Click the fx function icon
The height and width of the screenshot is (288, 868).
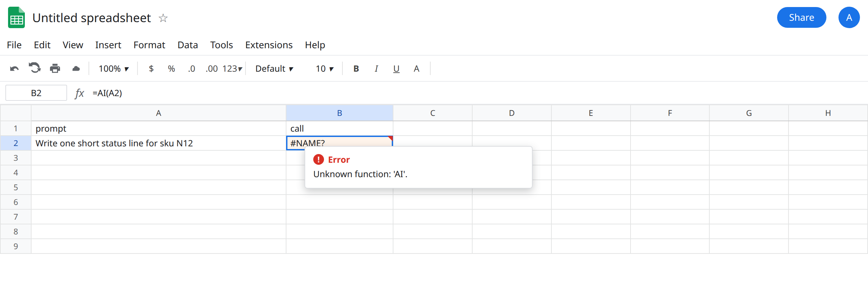click(x=79, y=93)
